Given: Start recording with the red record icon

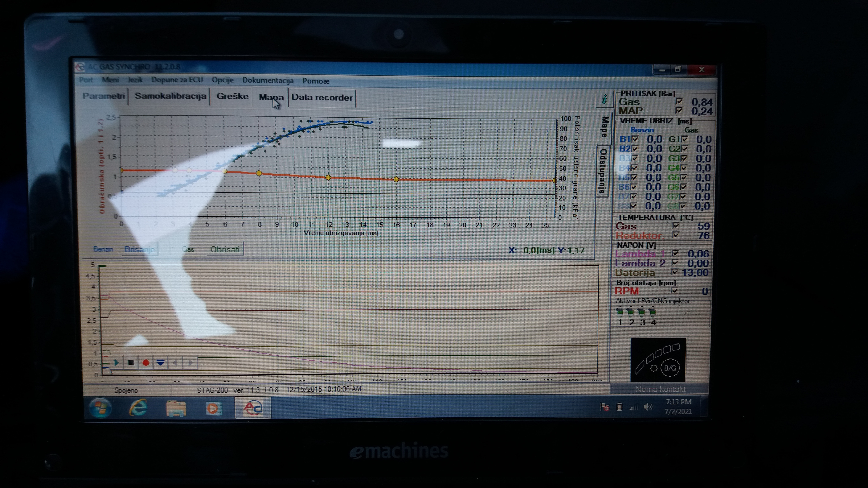Looking at the screenshot, I should pyautogui.click(x=146, y=363).
